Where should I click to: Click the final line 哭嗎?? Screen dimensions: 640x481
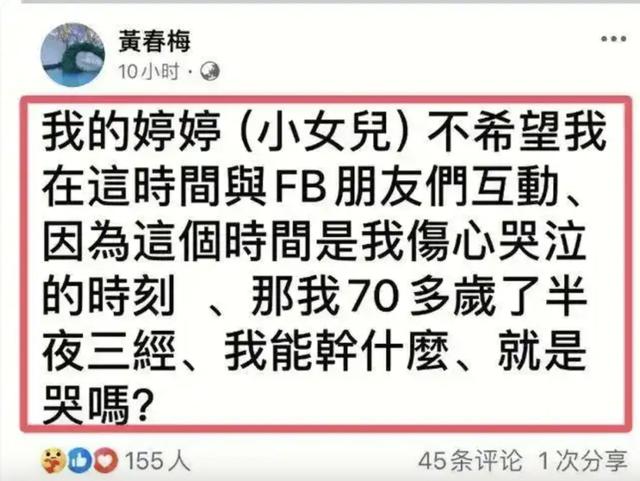(97, 406)
